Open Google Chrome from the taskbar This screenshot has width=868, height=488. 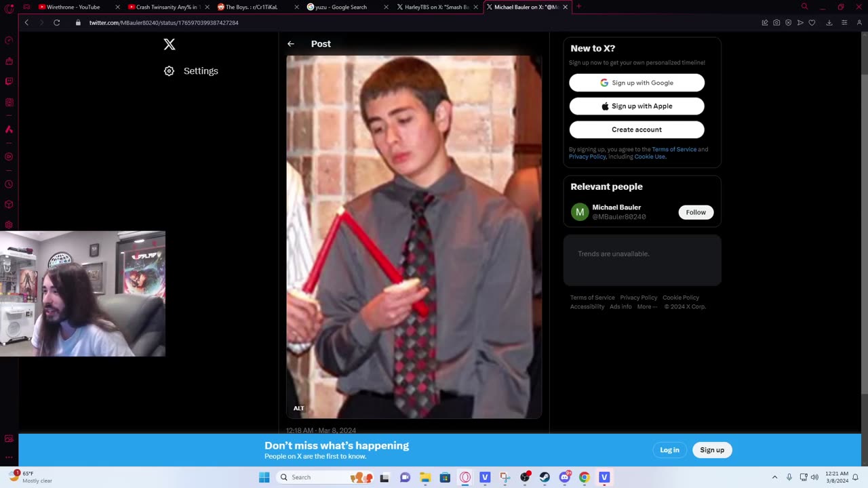[x=584, y=477]
